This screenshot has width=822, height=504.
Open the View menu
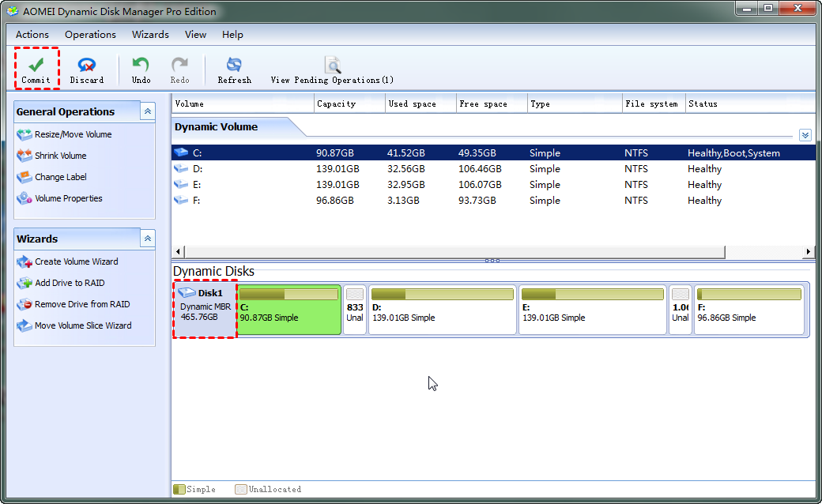pos(195,35)
